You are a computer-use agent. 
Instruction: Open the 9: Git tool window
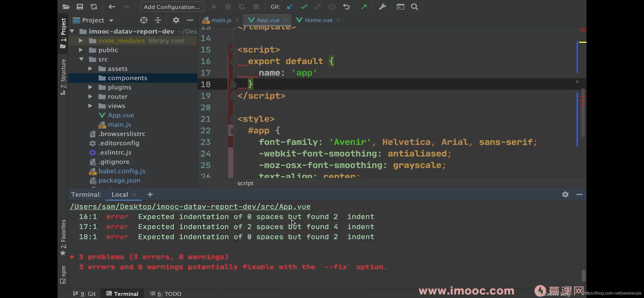84,294
